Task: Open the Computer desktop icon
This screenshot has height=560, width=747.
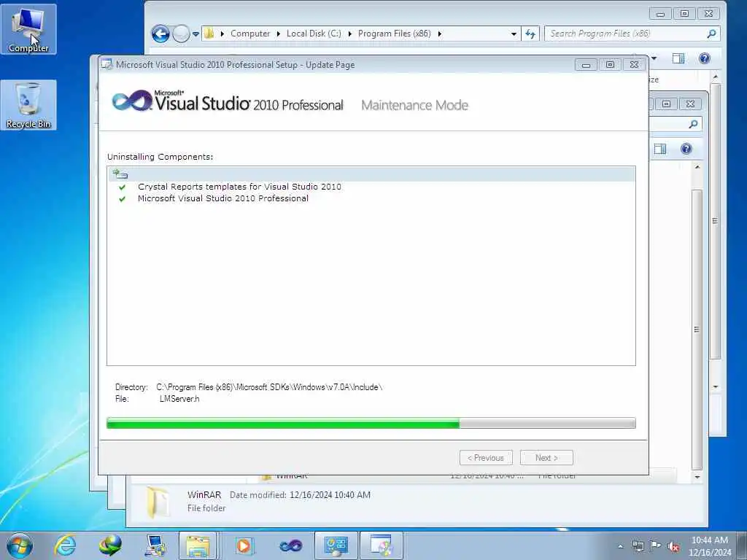Action: click(28, 29)
